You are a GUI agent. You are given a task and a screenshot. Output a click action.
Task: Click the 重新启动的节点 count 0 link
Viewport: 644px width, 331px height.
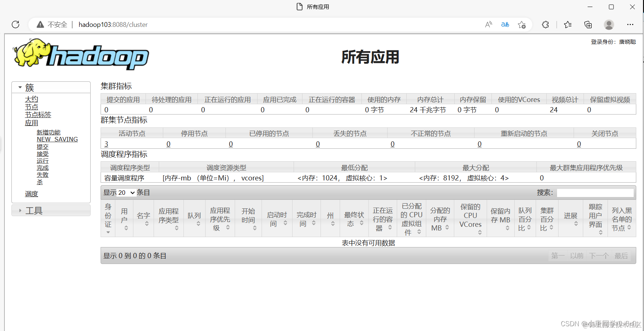[479, 144]
